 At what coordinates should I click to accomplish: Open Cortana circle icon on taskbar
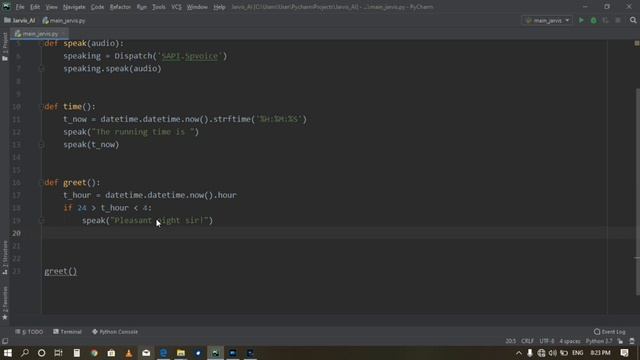[x=41, y=353]
